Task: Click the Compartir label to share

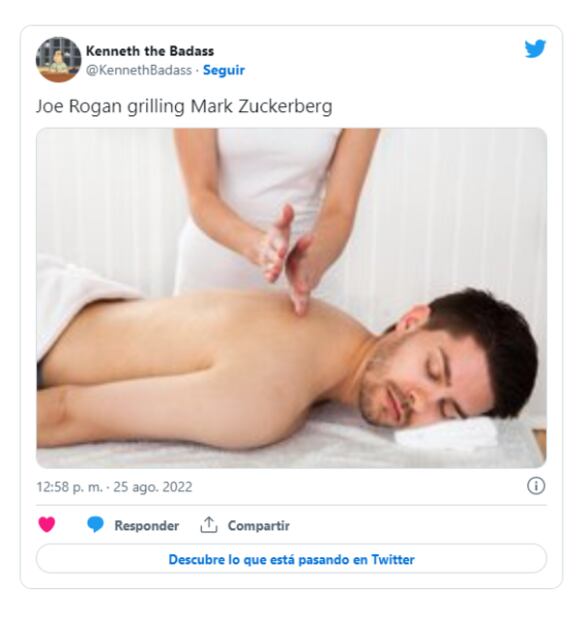Action: click(259, 525)
